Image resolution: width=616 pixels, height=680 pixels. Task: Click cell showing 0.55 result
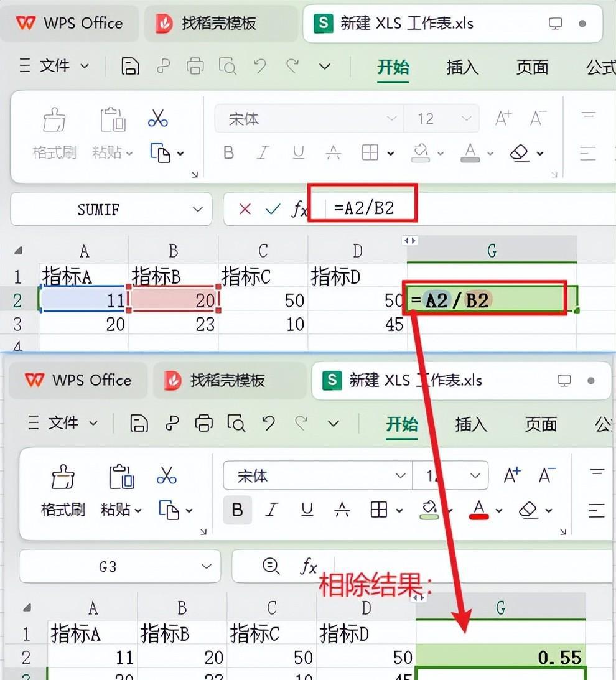coord(501,656)
